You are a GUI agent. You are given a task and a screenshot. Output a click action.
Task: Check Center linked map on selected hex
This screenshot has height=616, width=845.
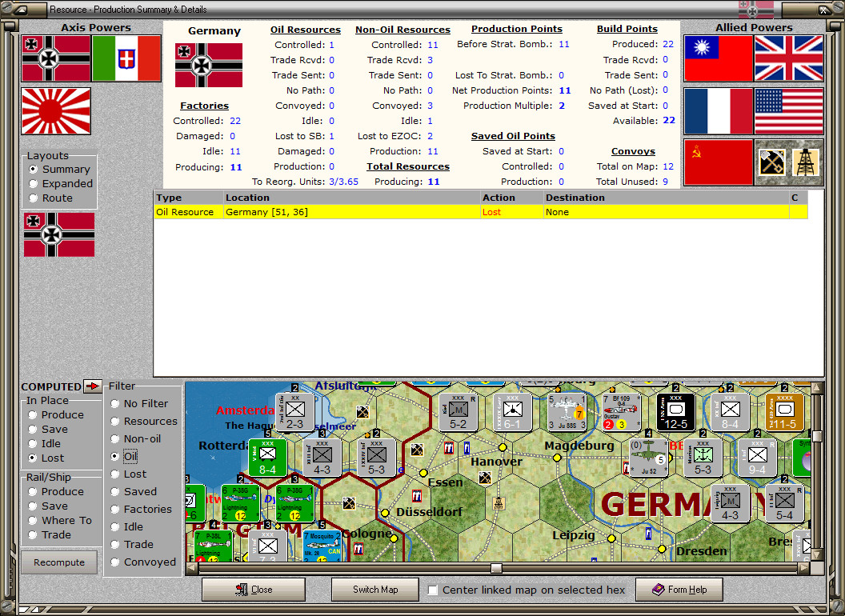pos(432,590)
